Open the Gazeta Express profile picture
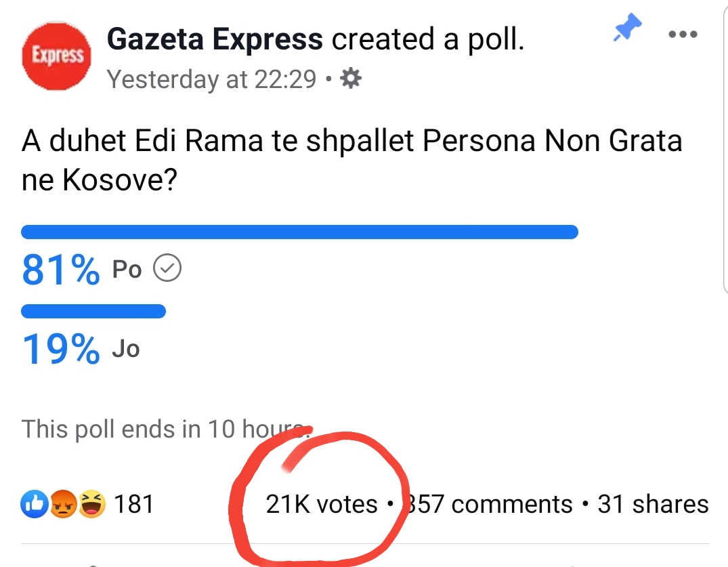This screenshot has width=728, height=567. [57, 56]
